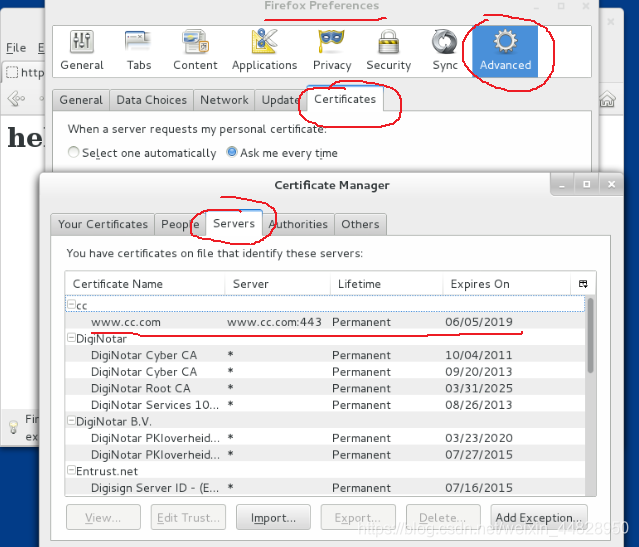Screen dimensions: 639x547
Task: Open Content preferences pane icon
Action: point(195,42)
